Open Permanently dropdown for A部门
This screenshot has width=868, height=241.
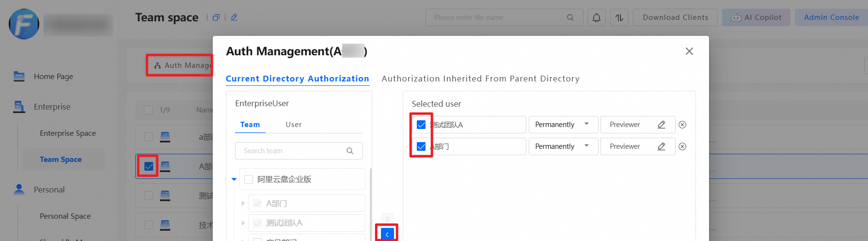563,146
